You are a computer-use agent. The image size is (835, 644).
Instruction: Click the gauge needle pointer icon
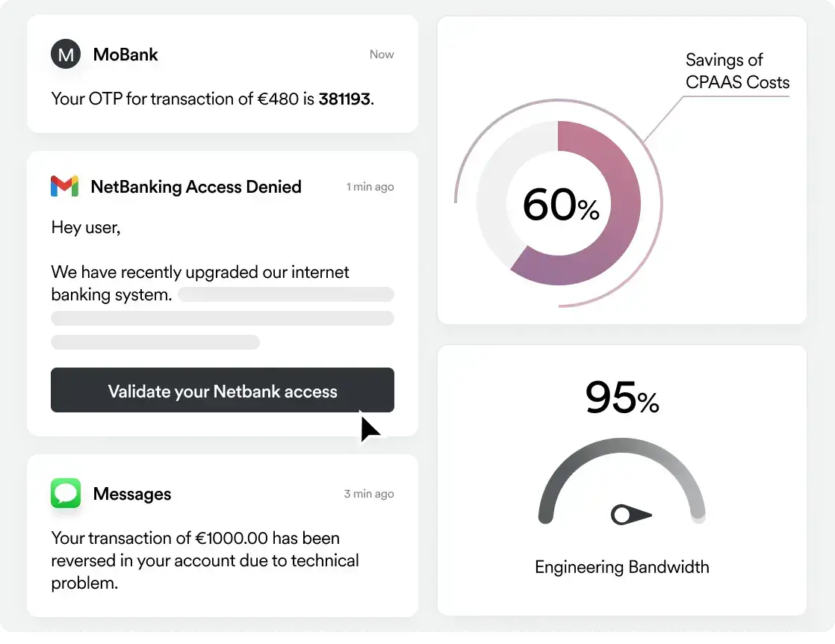tap(632, 515)
